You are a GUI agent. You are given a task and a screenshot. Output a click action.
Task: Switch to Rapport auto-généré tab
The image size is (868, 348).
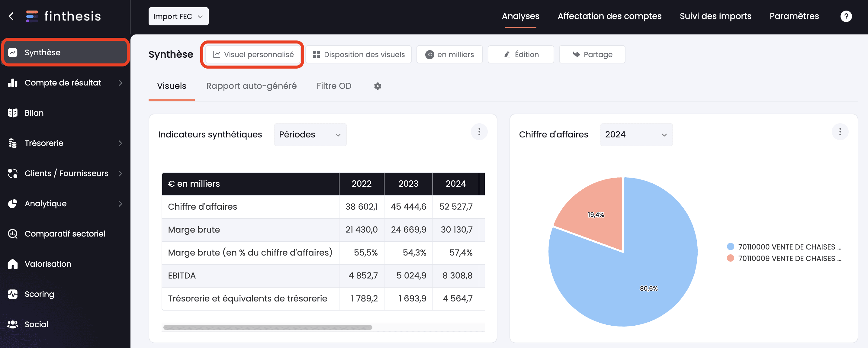[251, 86]
